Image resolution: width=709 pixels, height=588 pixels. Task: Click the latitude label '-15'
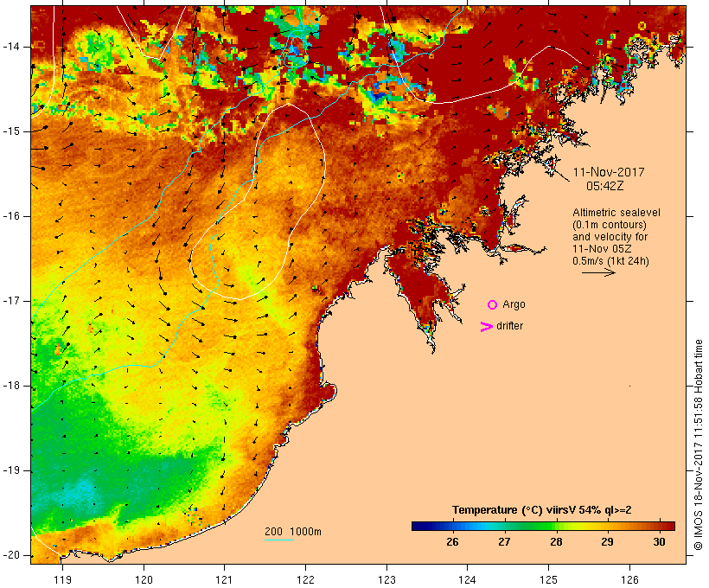pyautogui.click(x=11, y=131)
